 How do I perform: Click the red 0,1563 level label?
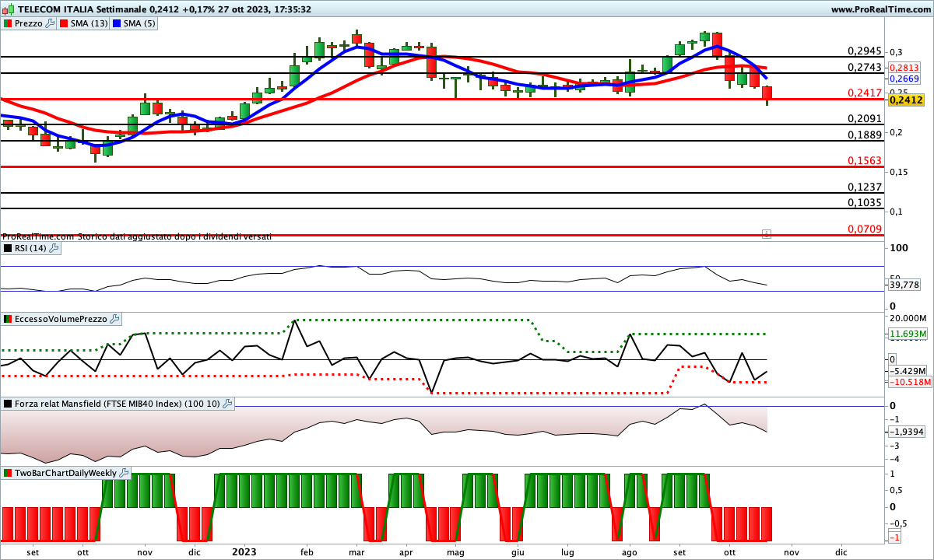click(x=864, y=161)
